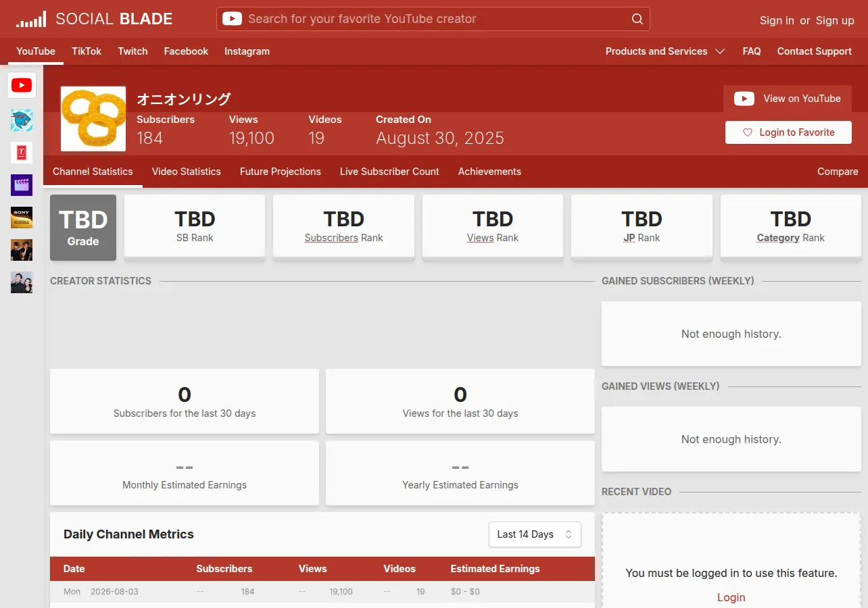This screenshot has width=868, height=608.
Task: Click the Monthly Estimated Earnings card
Action: (x=185, y=473)
